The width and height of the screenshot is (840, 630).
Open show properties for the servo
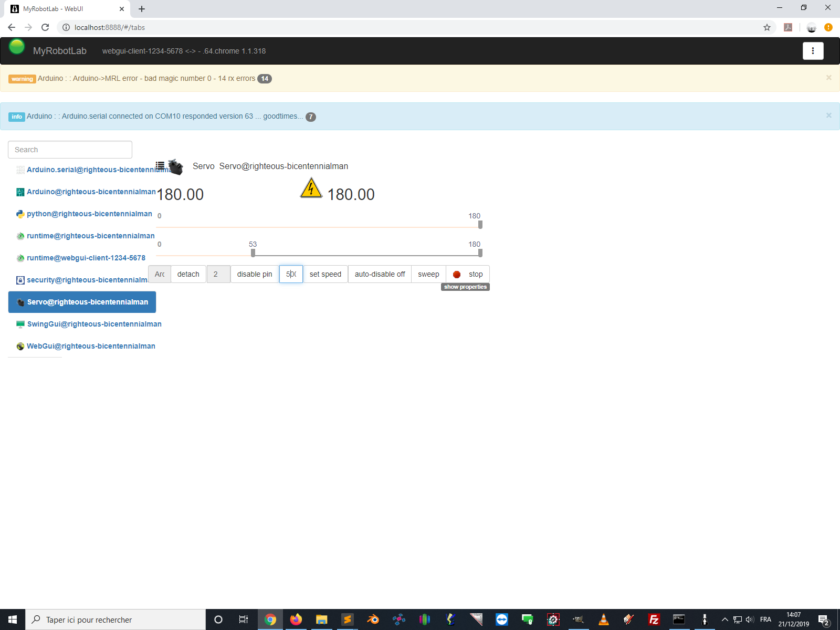466,287
